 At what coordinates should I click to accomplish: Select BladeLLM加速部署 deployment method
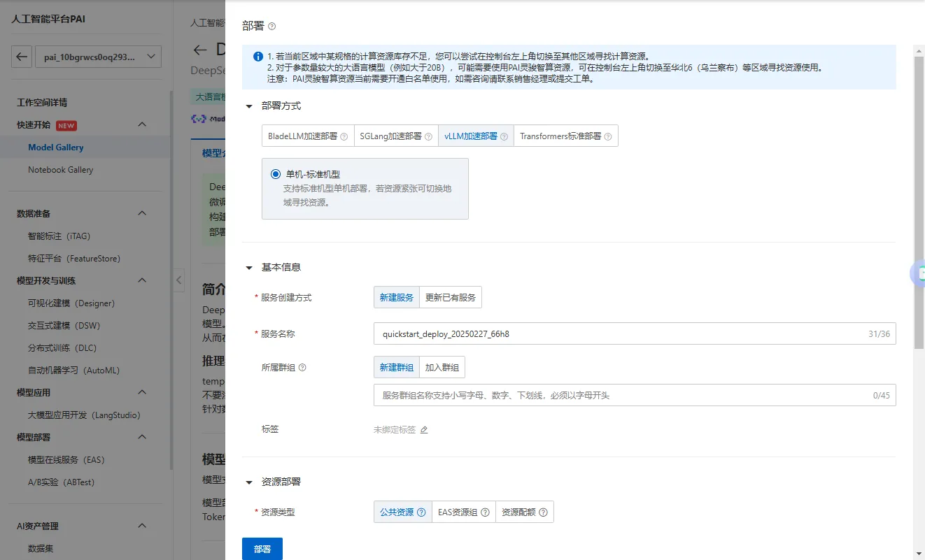pos(308,136)
